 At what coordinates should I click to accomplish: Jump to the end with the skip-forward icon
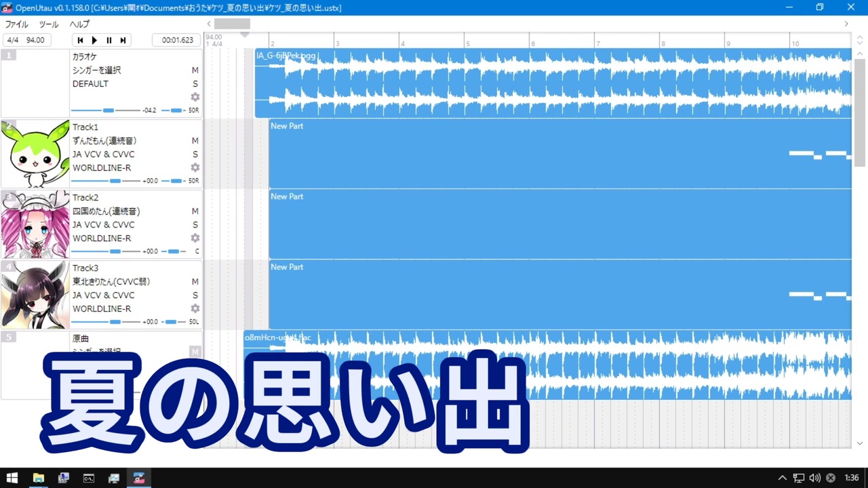coord(123,40)
